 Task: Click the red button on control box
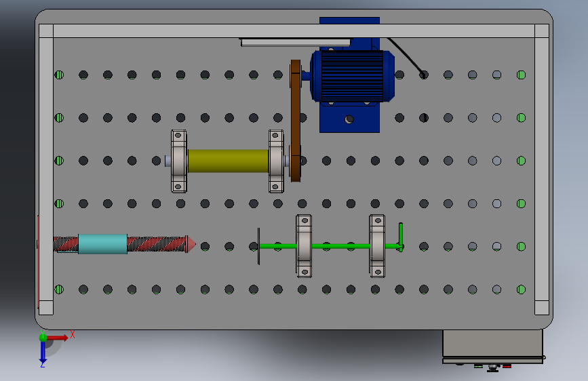(x=507, y=365)
